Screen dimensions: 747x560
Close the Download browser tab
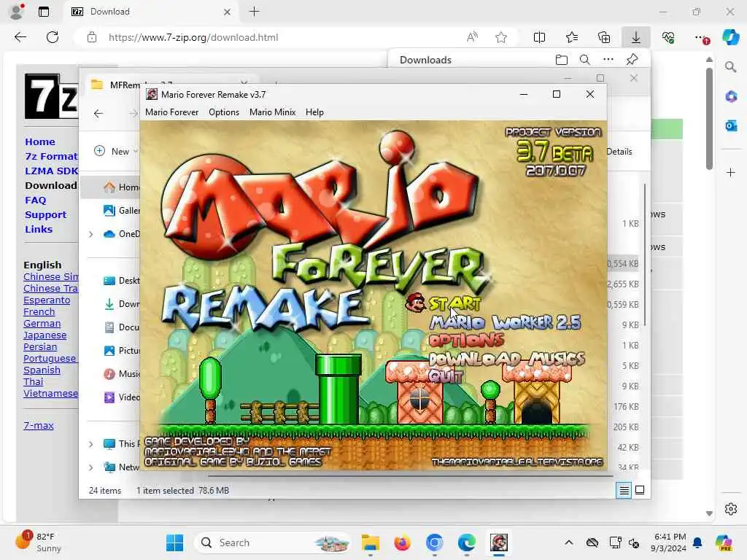click(x=228, y=12)
